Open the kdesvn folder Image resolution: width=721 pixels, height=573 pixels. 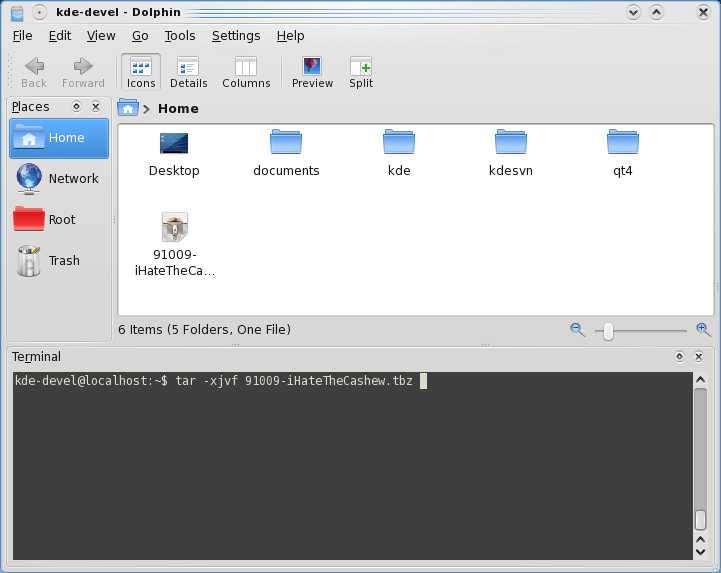pyautogui.click(x=510, y=144)
